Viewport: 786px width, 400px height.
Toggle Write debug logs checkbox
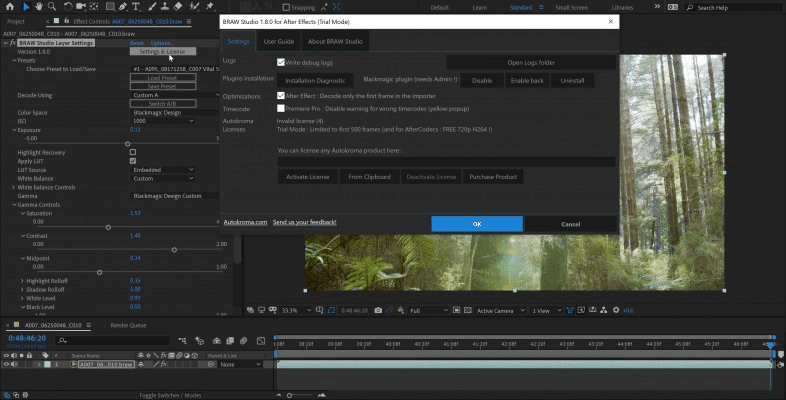tap(281, 62)
